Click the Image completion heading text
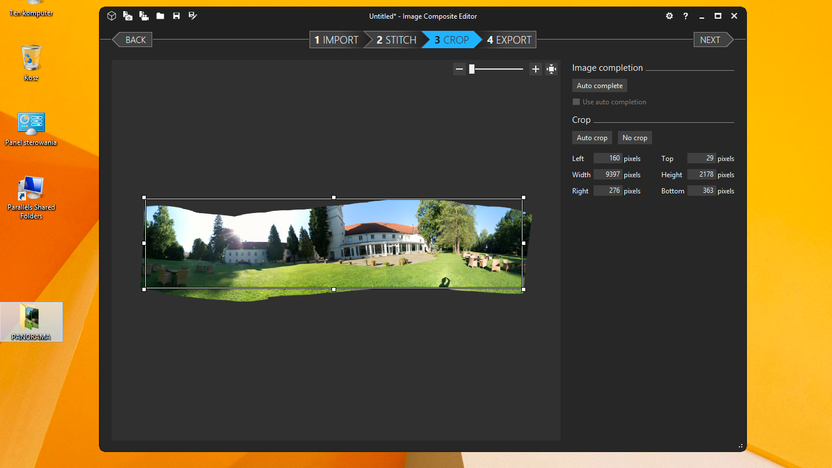Viewport: 832px width, 468px height. (x=607, y=68)
